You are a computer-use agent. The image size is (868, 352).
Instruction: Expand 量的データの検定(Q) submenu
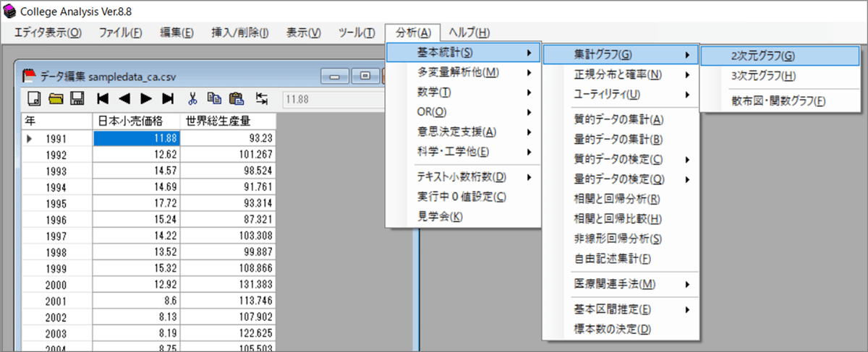click(x=621, y=179)
